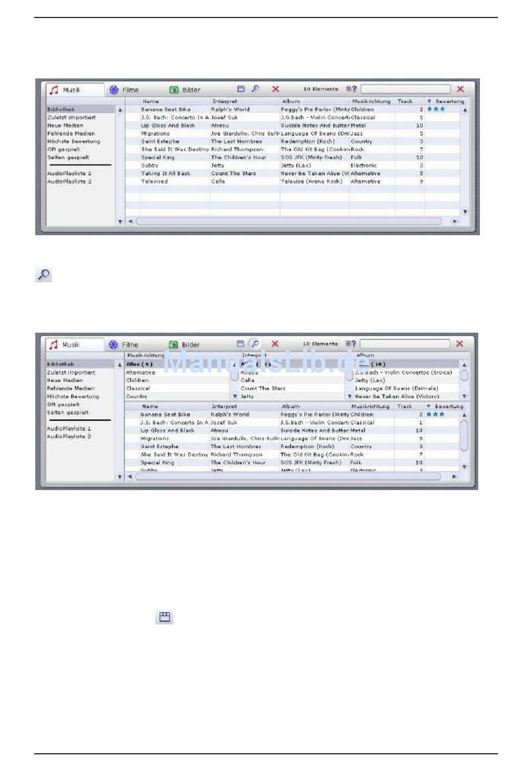The height and width of the screenshot is (783, 532).
Task: Click the three-star rating of Banana Seat Bike, upper window
Action: pyautogui.click(x=436, y=109)
